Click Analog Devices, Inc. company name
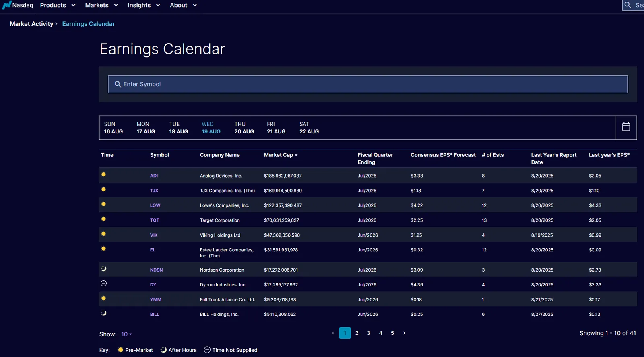 [x=221, y=176]
